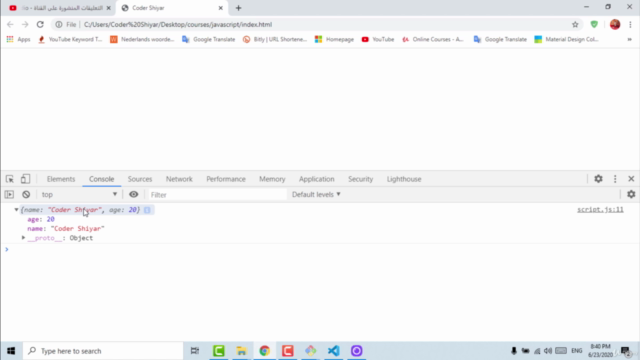The image size is (640, 360).
Task: Click the taskbar search box
Action: point(103,351)
